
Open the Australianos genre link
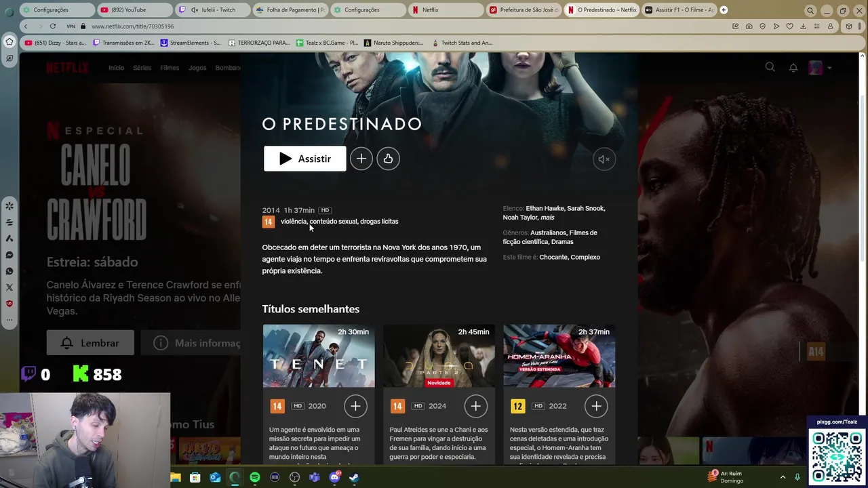coord(548,232)
